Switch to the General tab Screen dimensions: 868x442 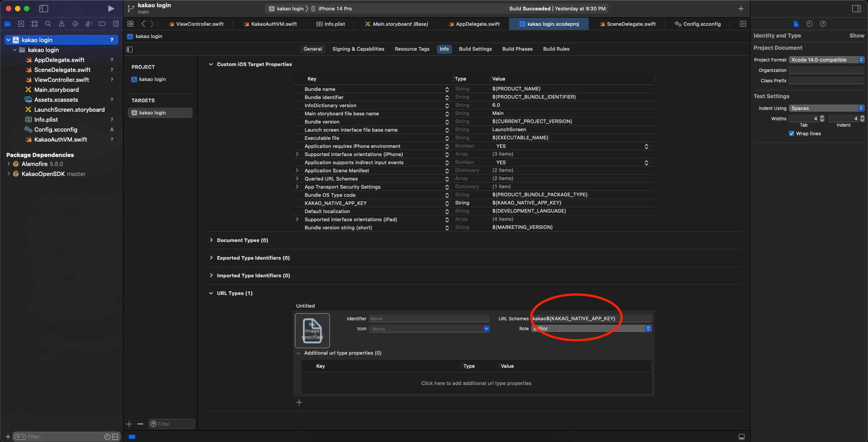click(x=312, y=49)
